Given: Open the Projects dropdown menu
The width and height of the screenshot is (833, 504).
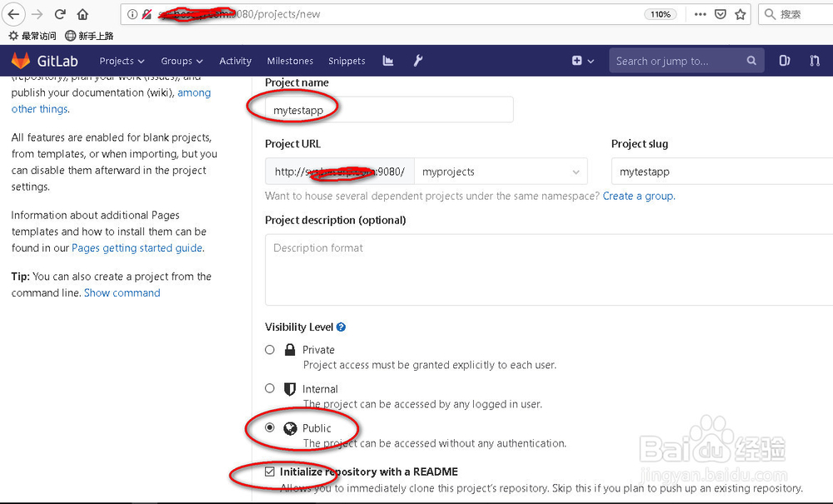Looking at the screenshot, I should [122, 60].
